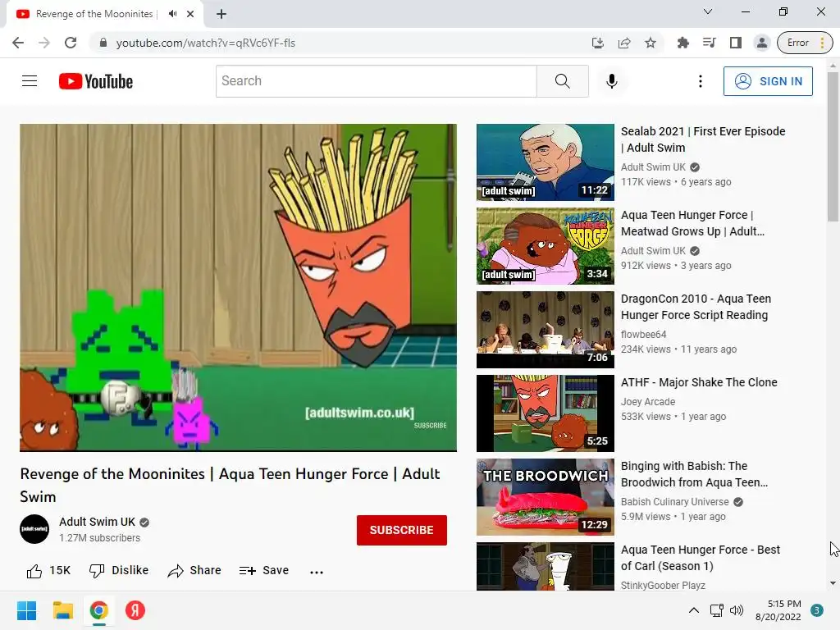Click the Sign In button
Screen dimensions: 840x630
[768, 81]
